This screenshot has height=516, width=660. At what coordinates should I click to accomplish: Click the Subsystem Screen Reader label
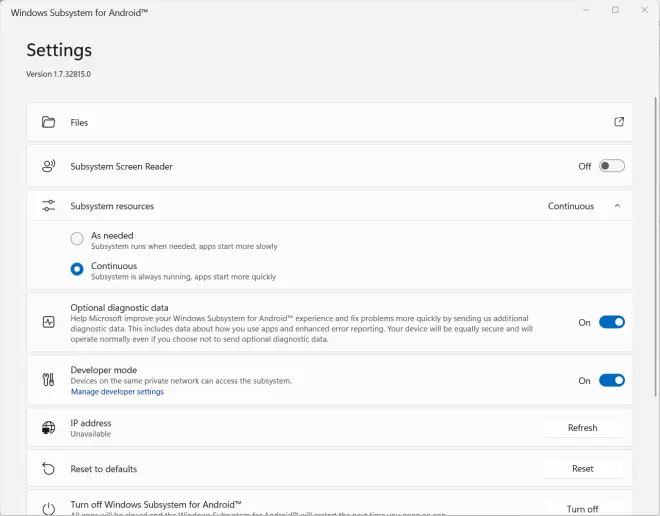pyautogui.click(x=121, y=167)
